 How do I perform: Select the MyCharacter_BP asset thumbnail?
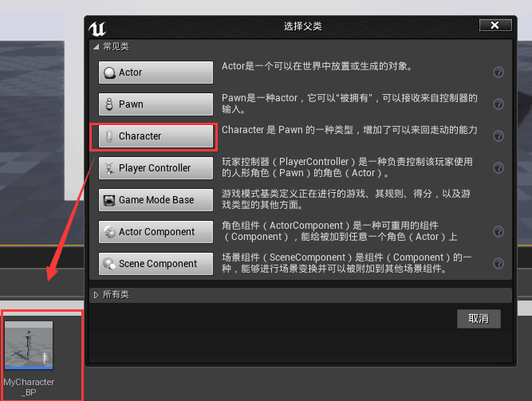tap(29, 345)
